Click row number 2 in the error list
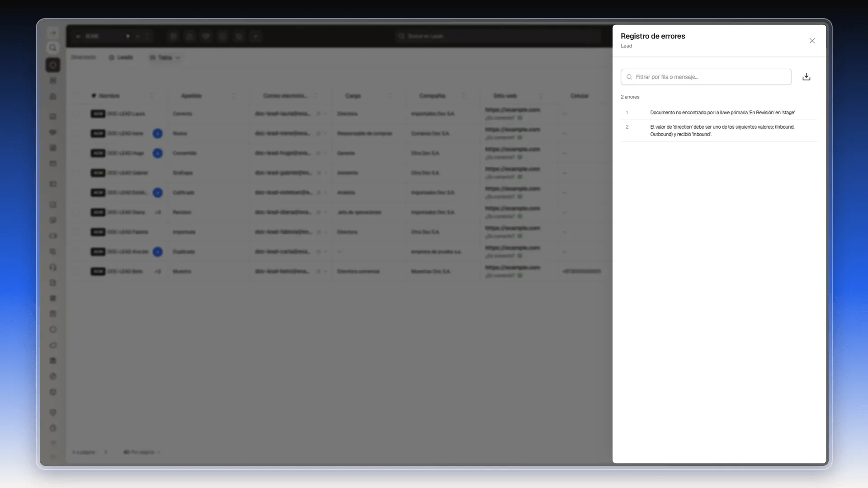 pyautogui.click(x=627, y=127)
